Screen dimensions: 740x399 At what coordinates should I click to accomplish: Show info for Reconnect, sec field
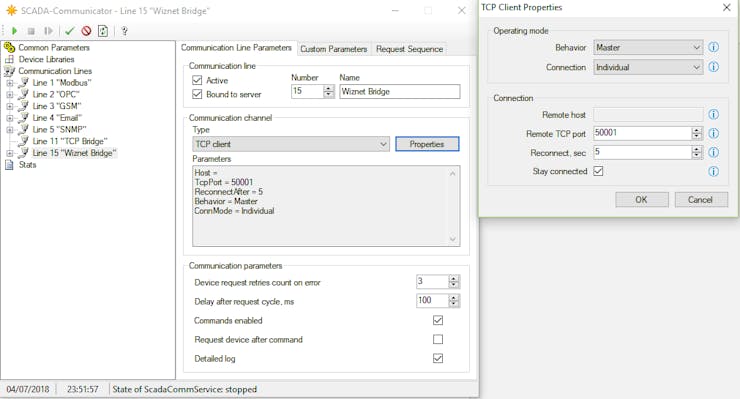coord(714,153)
